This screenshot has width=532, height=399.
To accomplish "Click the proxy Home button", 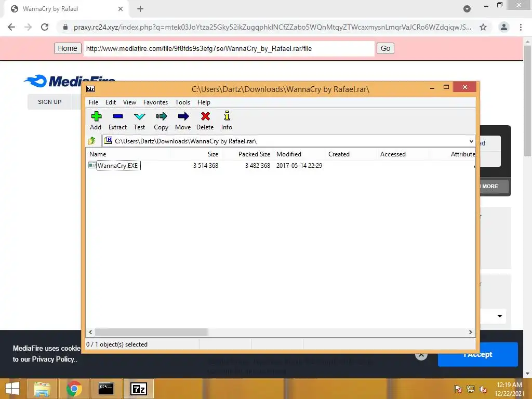I will [68, 48].
